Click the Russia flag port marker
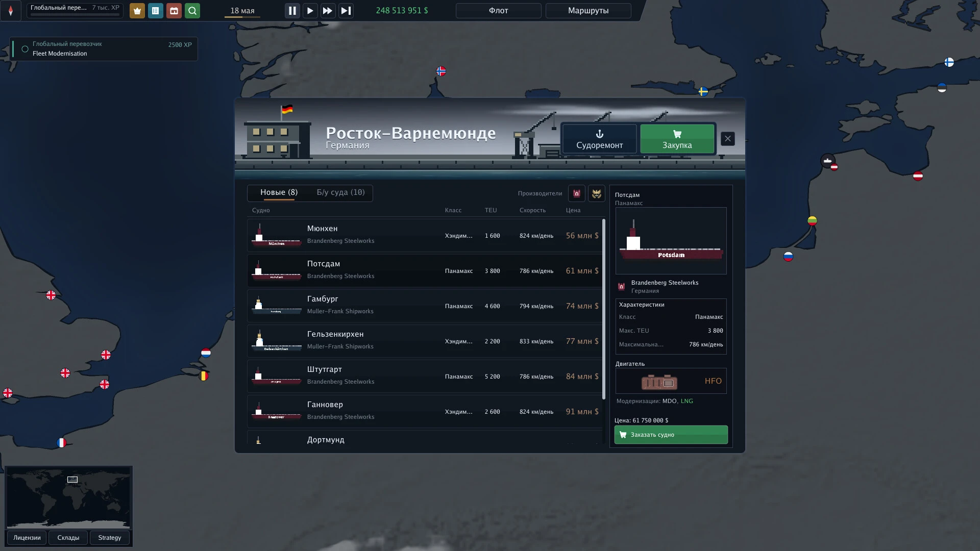Screen dimensions: 980x551 point(789,257)
